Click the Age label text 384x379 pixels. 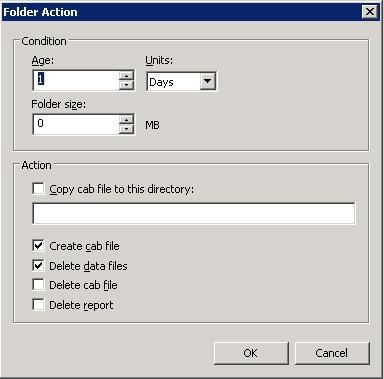click(43, 61)
